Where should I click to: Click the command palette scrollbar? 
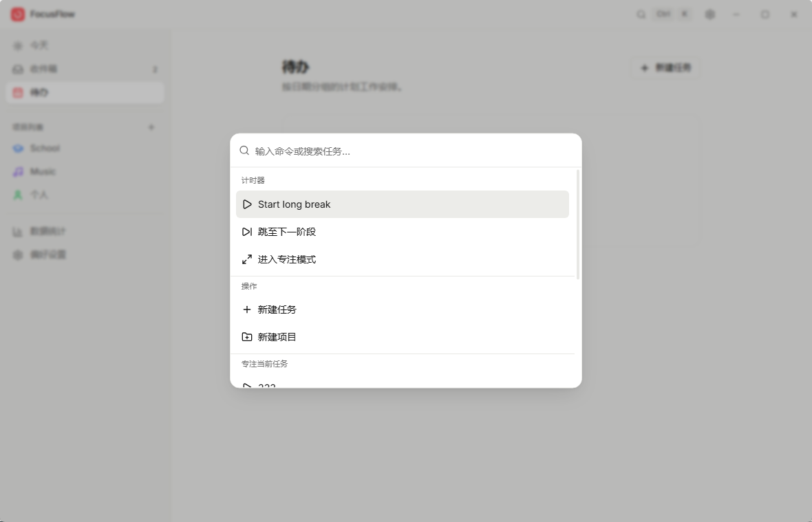pyautogui.click(x=577, y=224)
